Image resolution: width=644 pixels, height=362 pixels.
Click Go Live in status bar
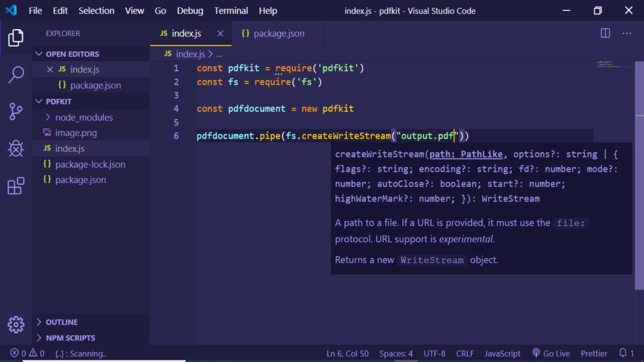[551, 353]
